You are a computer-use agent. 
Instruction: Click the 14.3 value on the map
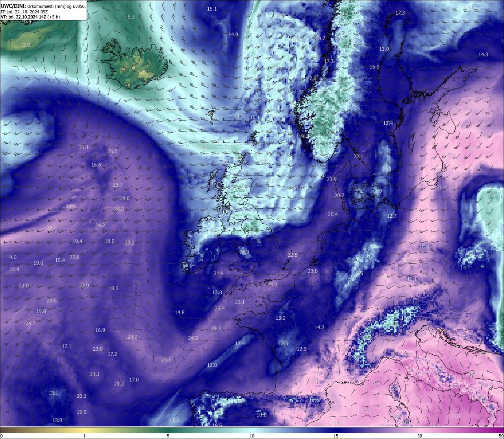click(x=483, y=55)
